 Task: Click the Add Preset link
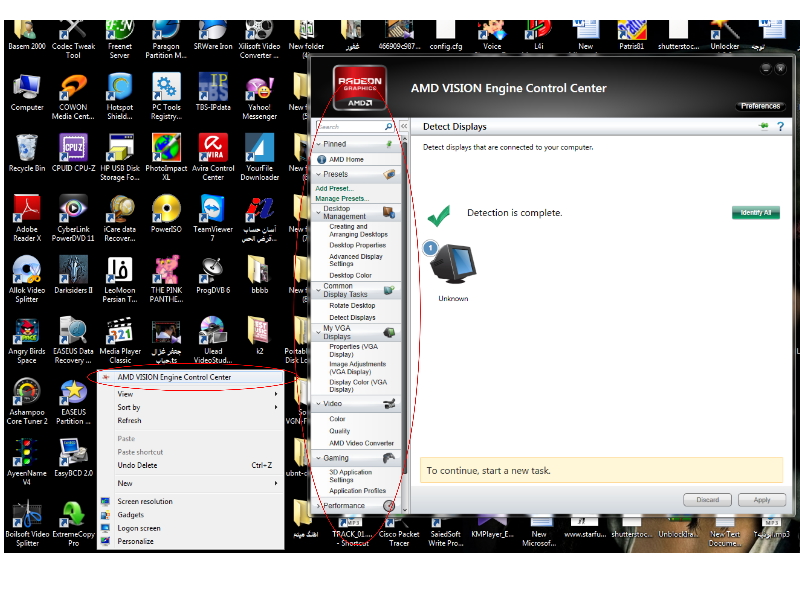[334, 188]
